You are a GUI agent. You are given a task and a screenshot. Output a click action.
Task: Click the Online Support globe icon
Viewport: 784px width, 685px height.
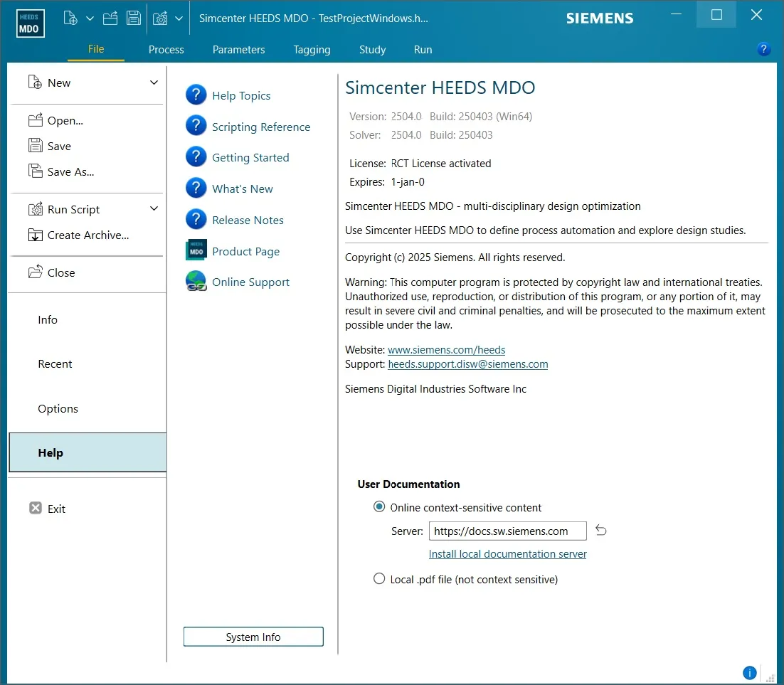click(x=196, y=281)
